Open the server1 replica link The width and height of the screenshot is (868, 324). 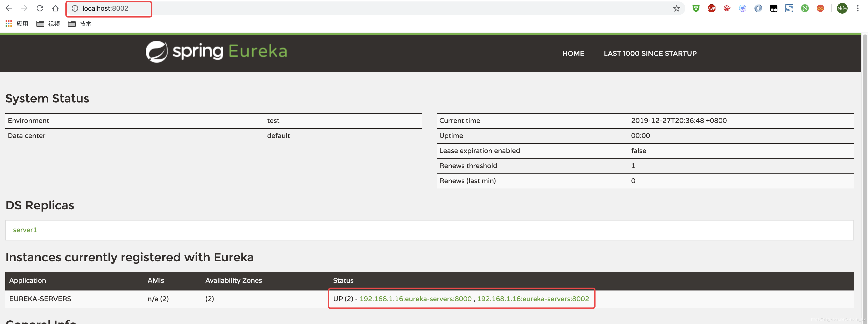point(25,230)
